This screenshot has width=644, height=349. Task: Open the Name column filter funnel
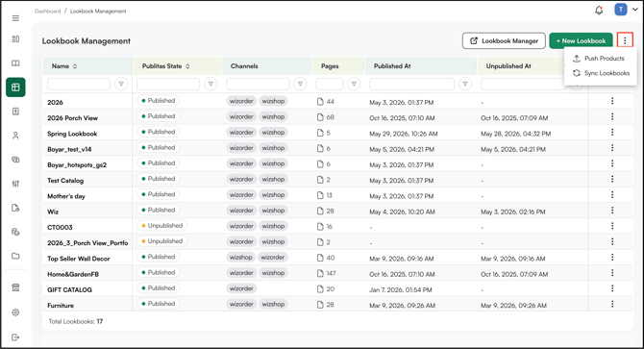(121, 84)
